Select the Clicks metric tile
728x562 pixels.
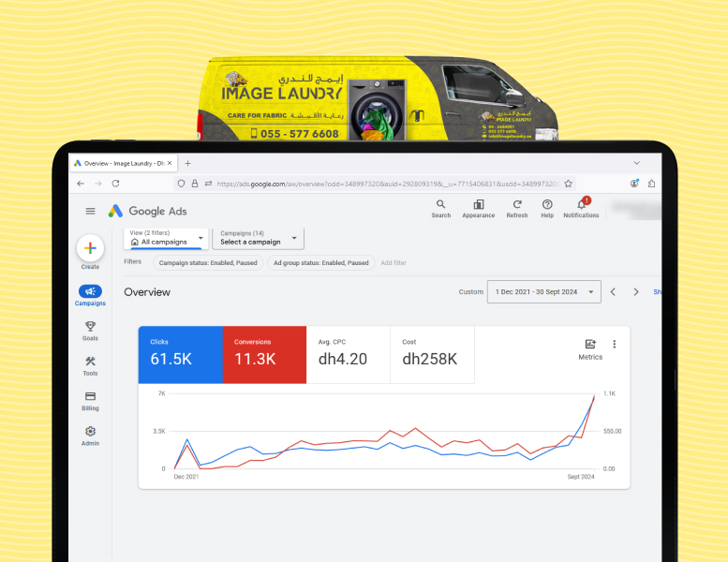click(180, 354)
